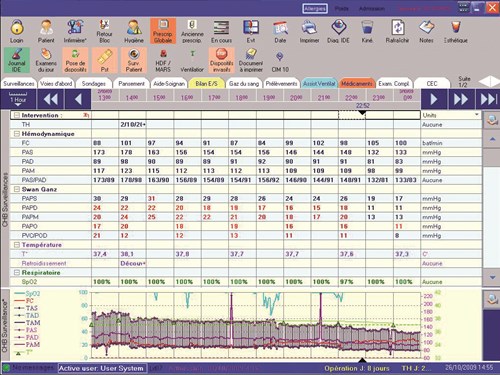Click the Imprimer printer icon

[309, 31]
